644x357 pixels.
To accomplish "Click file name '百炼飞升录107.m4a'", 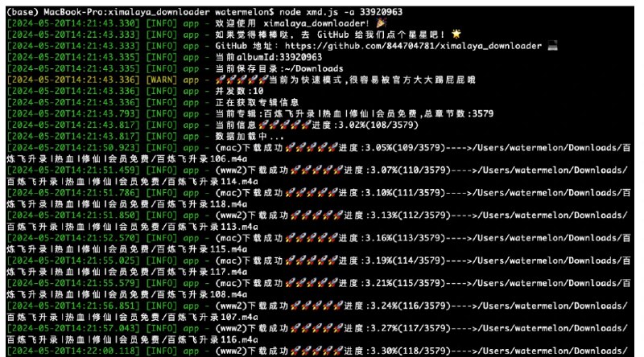I will click(213, 317).
